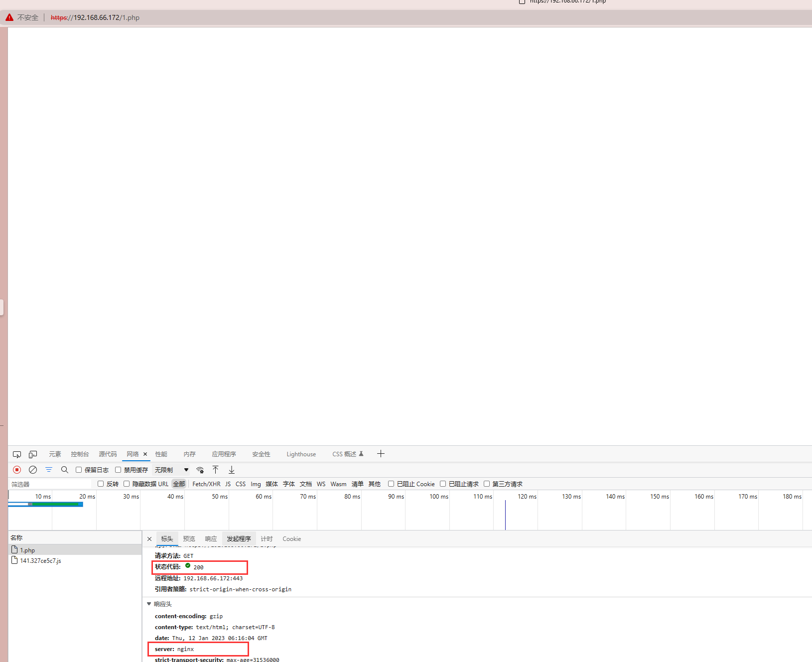The height and width of the screenshot is (662, 812).
Task: Click the red not-secure warning triangle icon
Action: [9, 17]
